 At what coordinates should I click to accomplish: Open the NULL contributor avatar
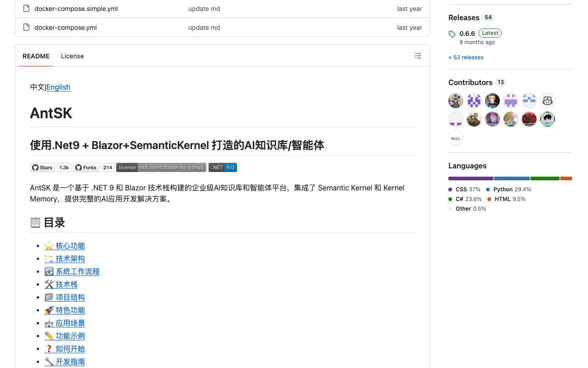tap(456, 138)
